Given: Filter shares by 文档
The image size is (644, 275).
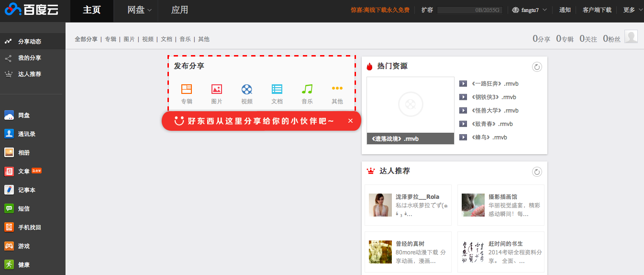Looking at the screenshot, I should (167, 39).
